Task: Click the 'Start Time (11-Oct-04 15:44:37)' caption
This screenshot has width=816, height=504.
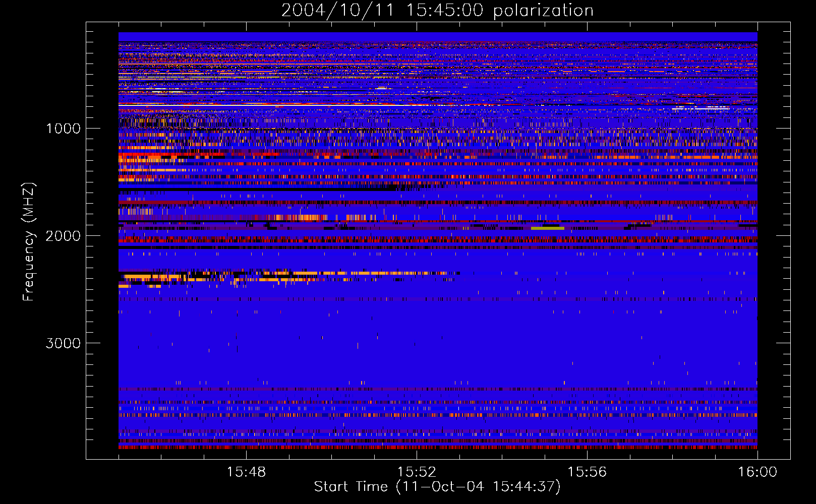Action: [x=437, y=487]
